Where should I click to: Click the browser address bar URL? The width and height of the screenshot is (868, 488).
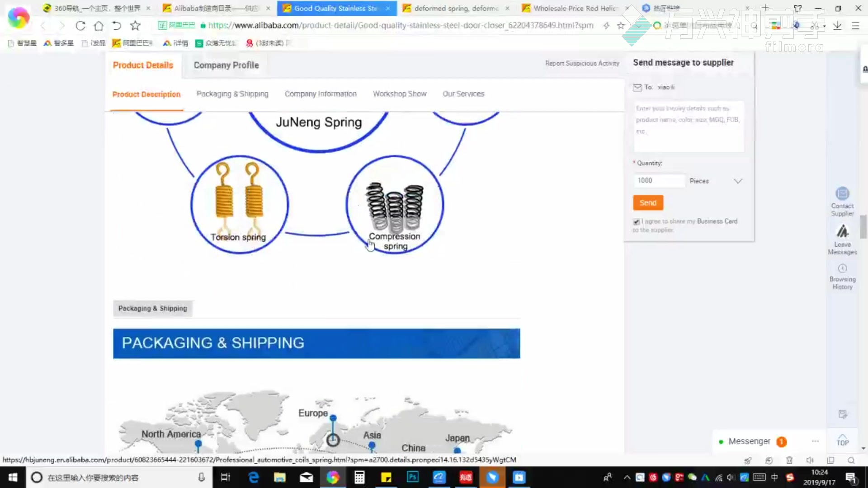[400, 25]
